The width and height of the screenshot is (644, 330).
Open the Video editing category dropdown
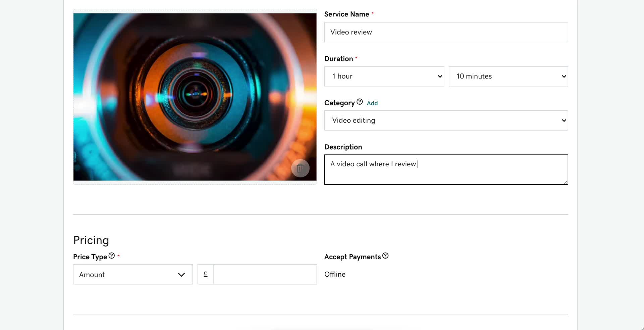point(446,120)
